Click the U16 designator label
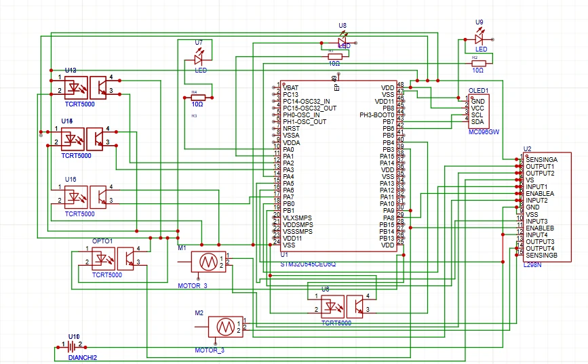This screenshot has width=588, height=364. (x=71, y=180)
